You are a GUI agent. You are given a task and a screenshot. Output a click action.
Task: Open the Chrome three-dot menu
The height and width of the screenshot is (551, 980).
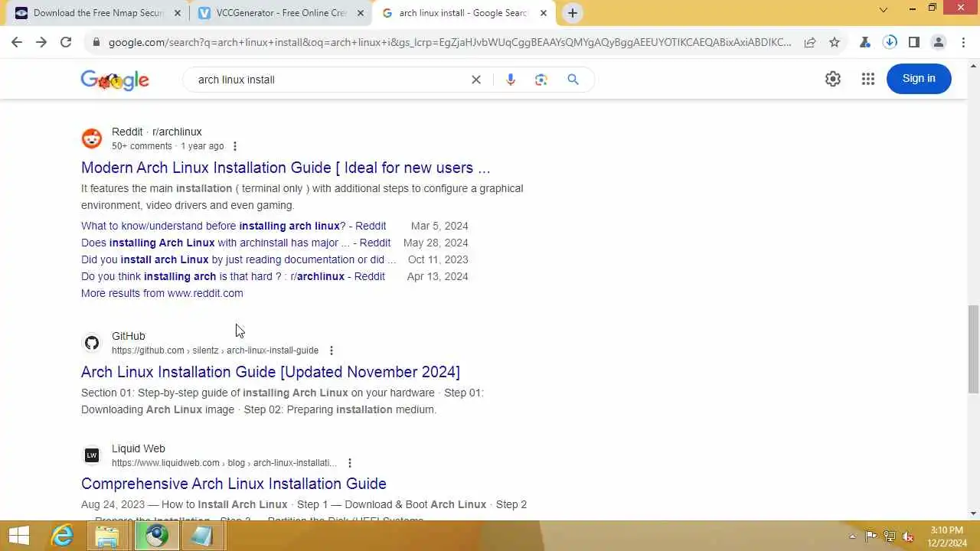click(x=963, y=43)
